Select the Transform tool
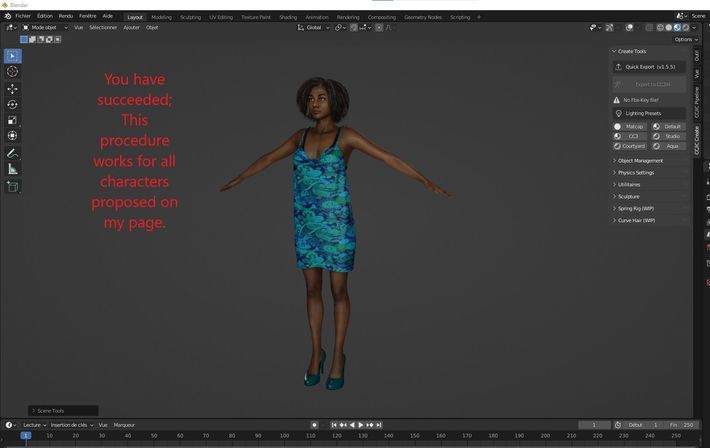The height and width of the screenshot is (448, 710). point(12,136)
